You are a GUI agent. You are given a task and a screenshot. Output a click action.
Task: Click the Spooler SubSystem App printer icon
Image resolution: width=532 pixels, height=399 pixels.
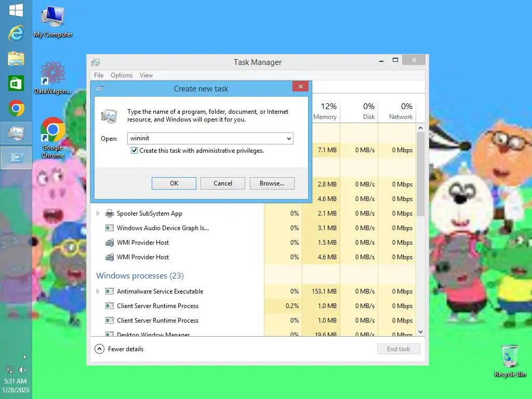click(x=109, y=214)
